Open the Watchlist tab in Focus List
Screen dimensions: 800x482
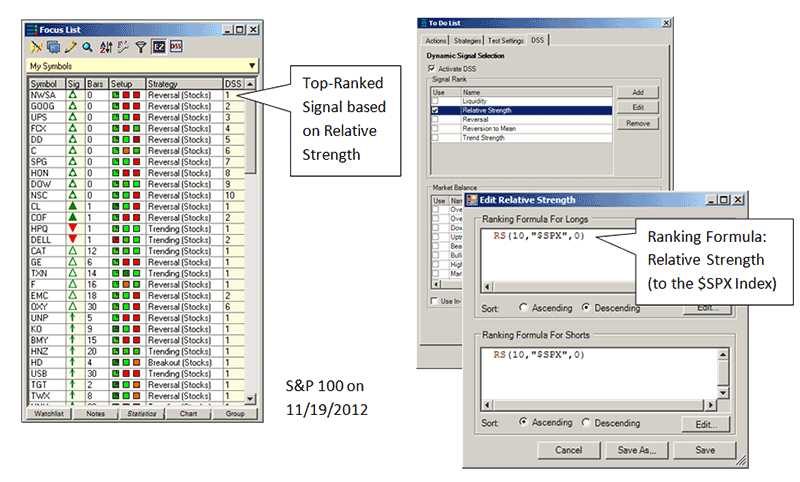click(49, 414)
